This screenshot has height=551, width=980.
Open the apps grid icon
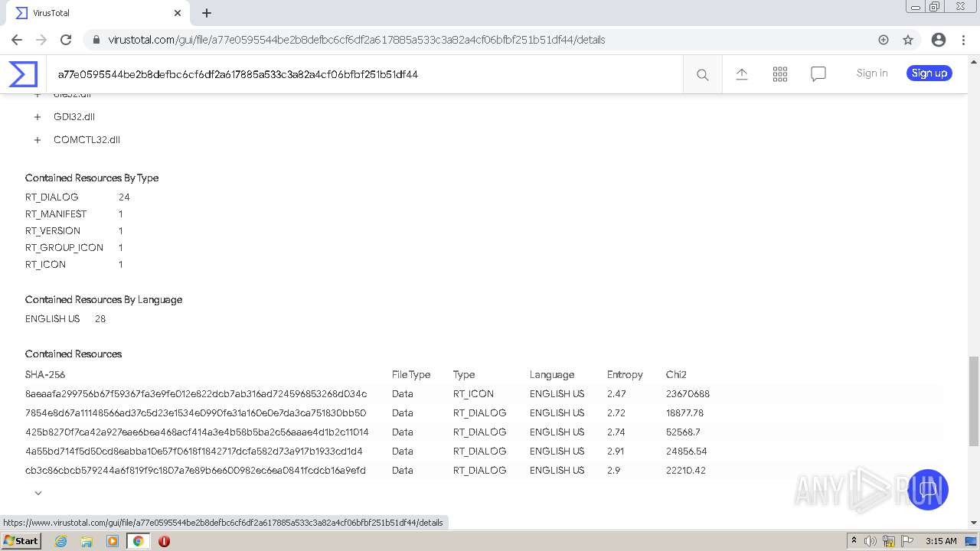[x=780, y=73]
